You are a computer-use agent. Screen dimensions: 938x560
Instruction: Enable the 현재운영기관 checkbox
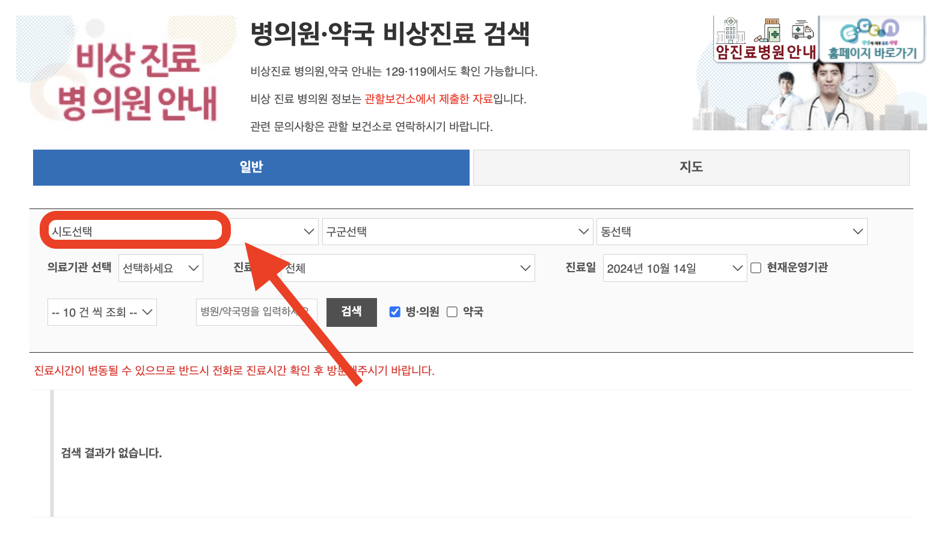pyautogui.click(x=756, y=267)
